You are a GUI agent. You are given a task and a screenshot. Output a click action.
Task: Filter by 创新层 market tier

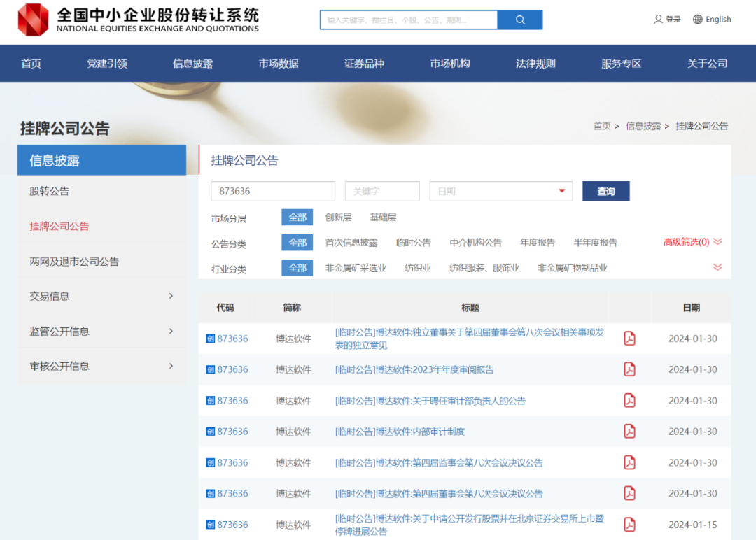338,218
